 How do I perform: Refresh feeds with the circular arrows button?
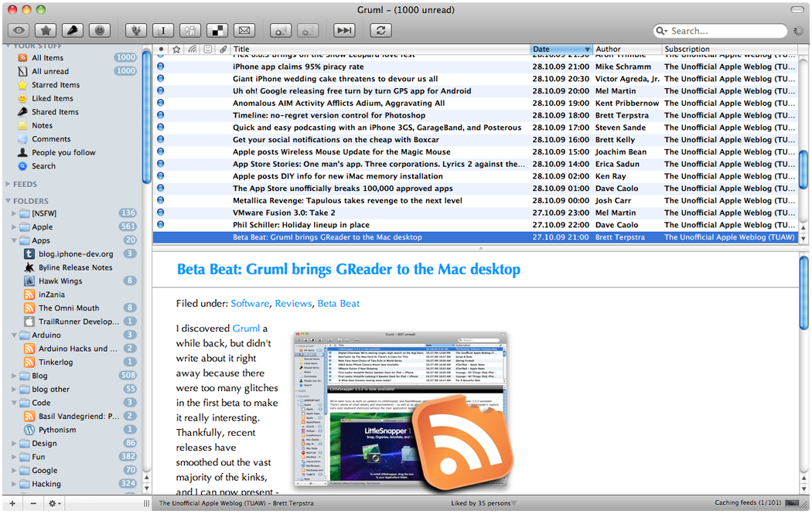(x=380, y=31)
